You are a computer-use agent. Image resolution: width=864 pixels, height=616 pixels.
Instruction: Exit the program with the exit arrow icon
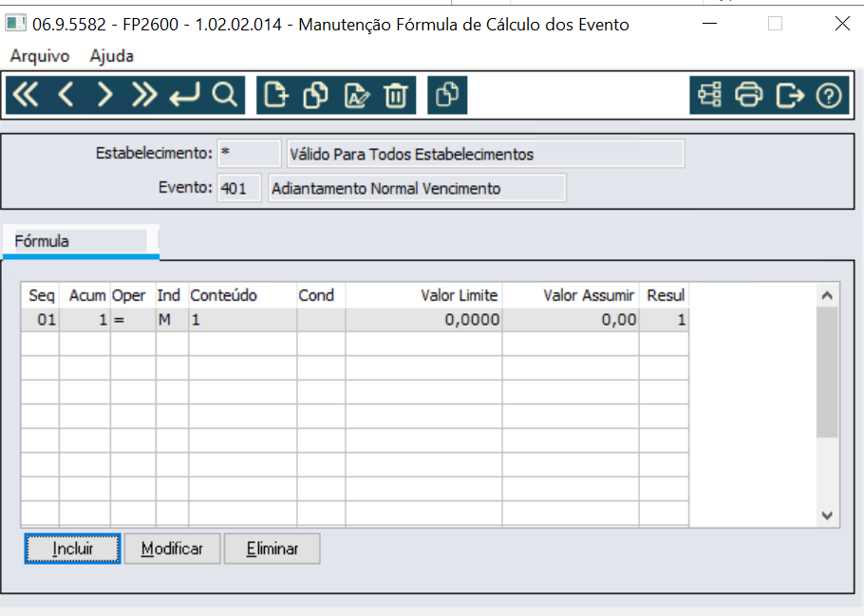point(789,95)
